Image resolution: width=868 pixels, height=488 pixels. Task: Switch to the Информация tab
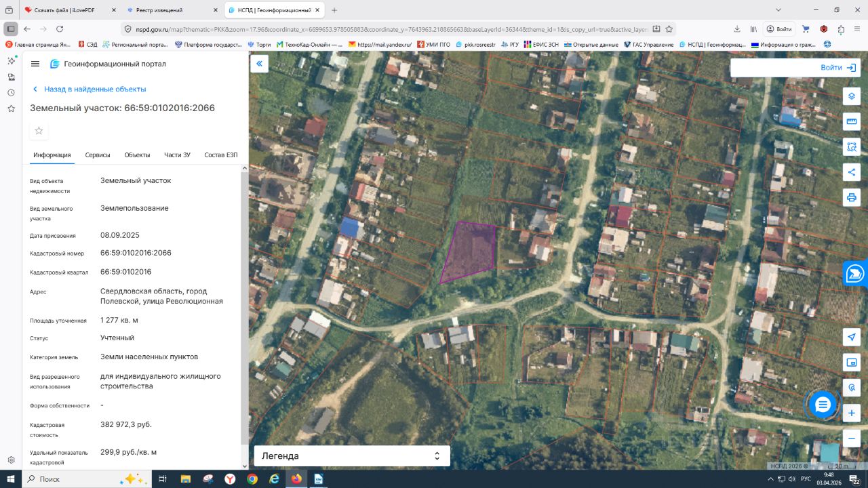tap(52, 155)
